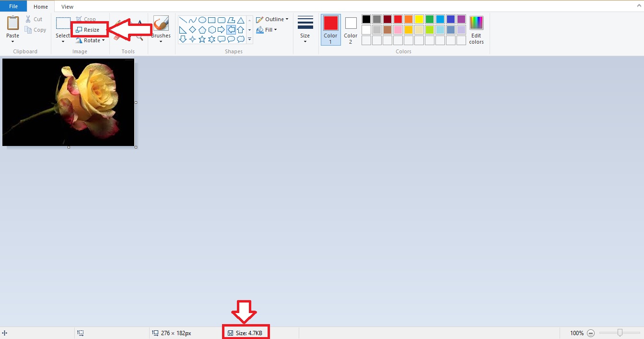Switch to Color 2 background selector
Viewport: 644px width, 339px height.
pos(351,29)
